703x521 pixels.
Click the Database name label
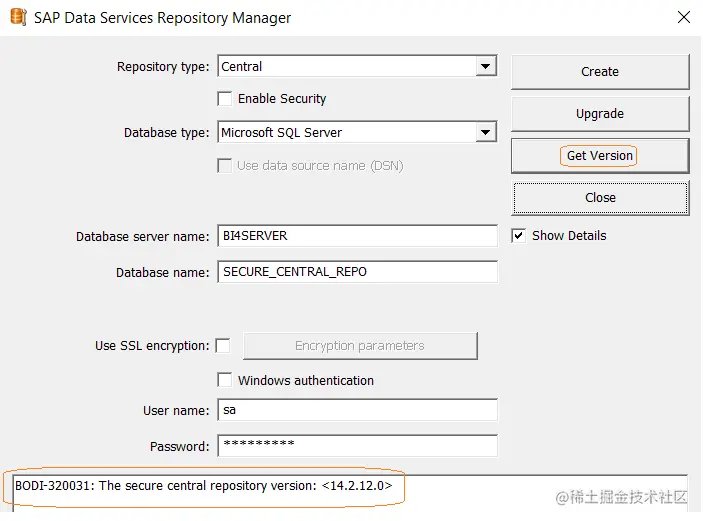[x=162, y=273]
